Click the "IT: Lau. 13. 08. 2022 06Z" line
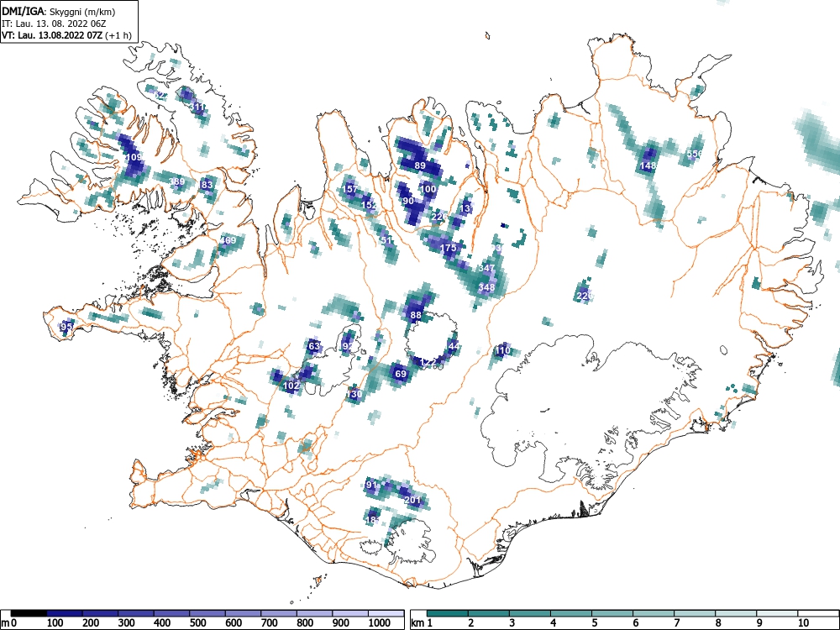The height and width of the screenshot is (630, 840). coord(54,24)
